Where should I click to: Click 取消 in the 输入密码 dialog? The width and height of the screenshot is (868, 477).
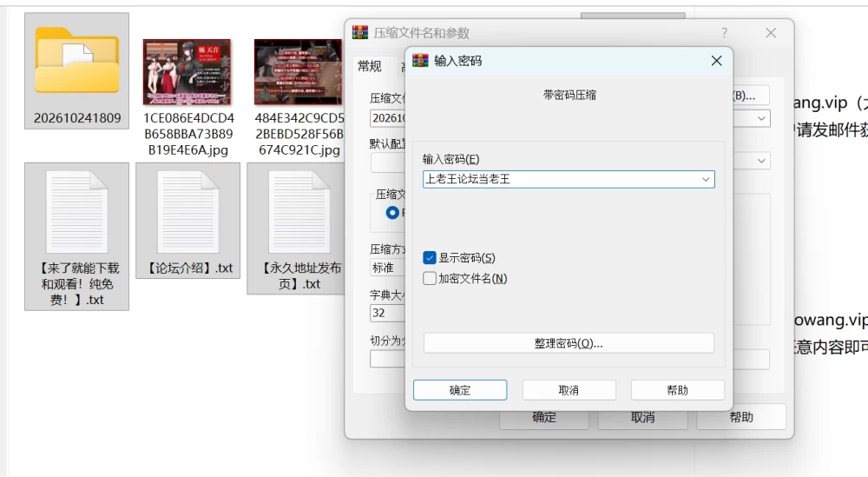(x=569, y=390)
